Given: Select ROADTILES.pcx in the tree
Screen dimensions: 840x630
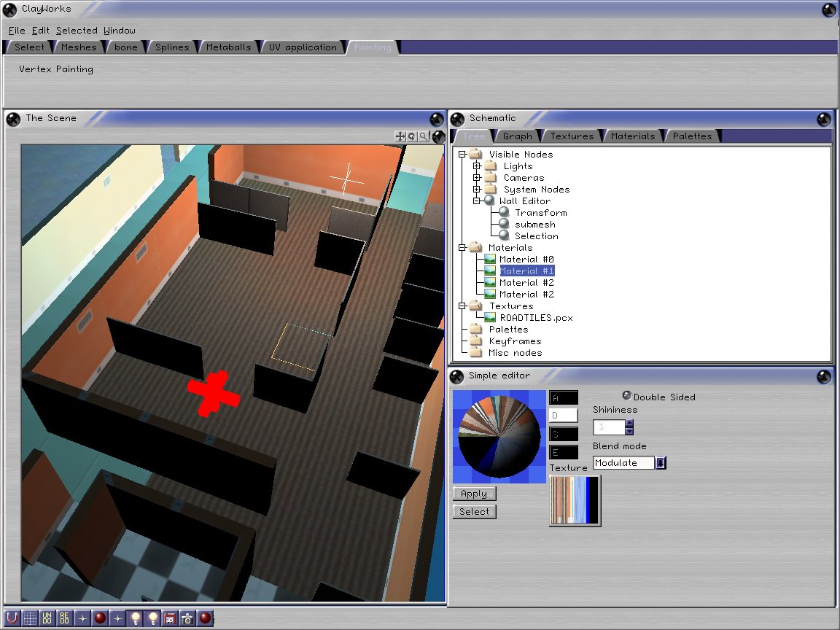Looking at the screenshot, I should point(536,318).
